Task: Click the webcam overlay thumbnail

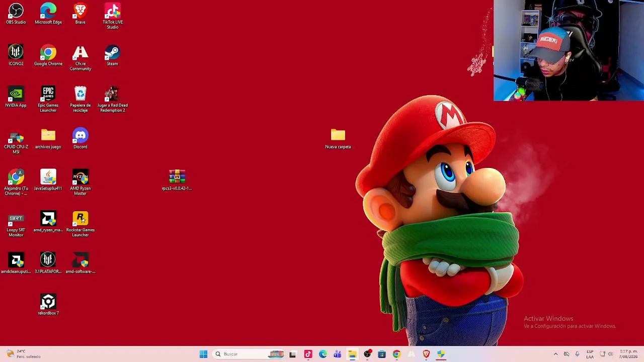Action: click(569, 50)
